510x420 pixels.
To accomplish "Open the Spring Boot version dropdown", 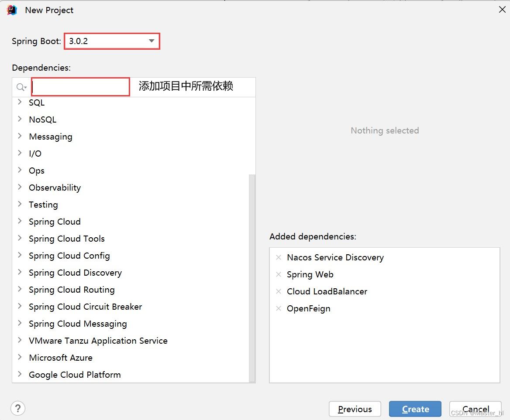I will 151,41.
